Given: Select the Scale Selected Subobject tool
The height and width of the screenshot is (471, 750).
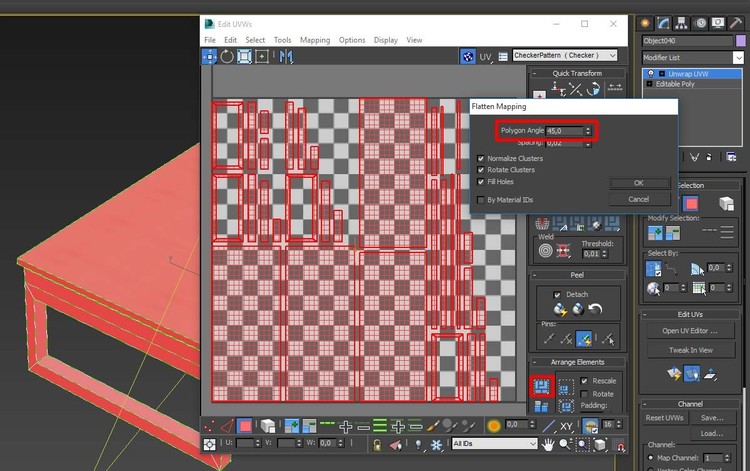Looking at the screenshot, I should click(x=244, y=56).
